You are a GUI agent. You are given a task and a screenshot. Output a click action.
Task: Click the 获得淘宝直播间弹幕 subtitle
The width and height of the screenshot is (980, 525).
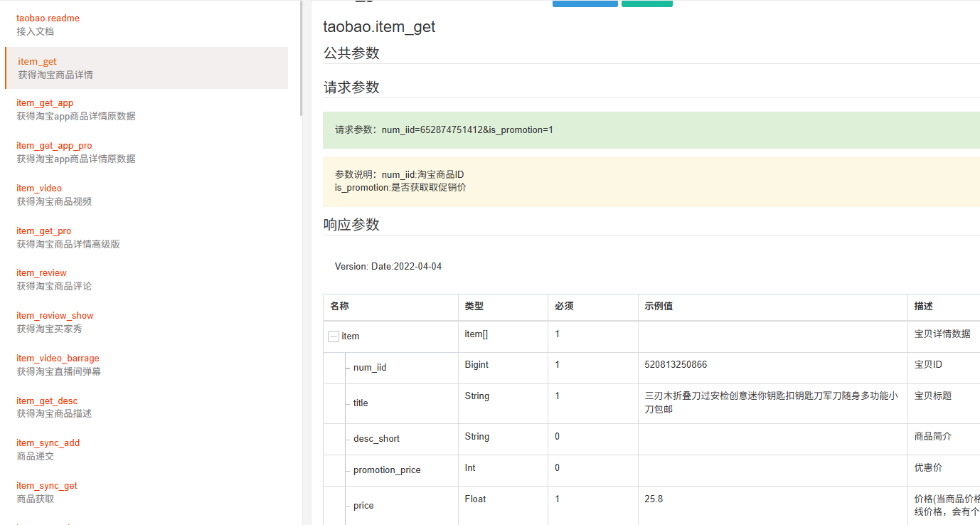coord(59,372)
